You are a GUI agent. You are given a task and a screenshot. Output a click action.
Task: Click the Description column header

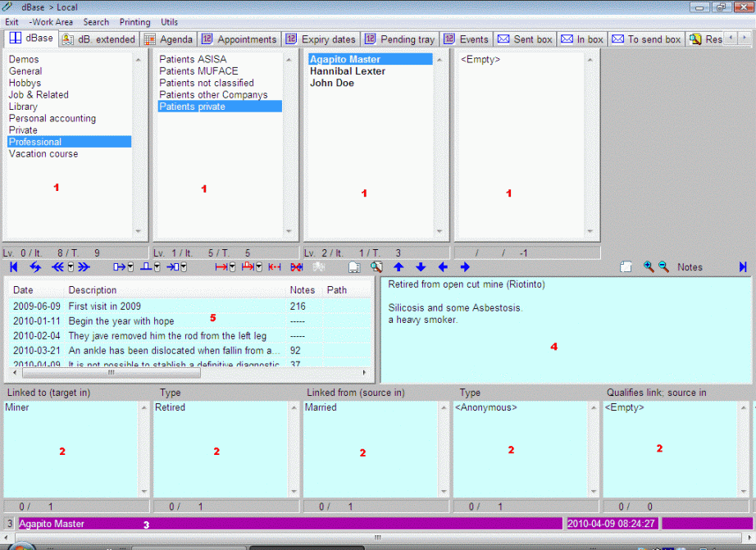[x=93, y=290]
